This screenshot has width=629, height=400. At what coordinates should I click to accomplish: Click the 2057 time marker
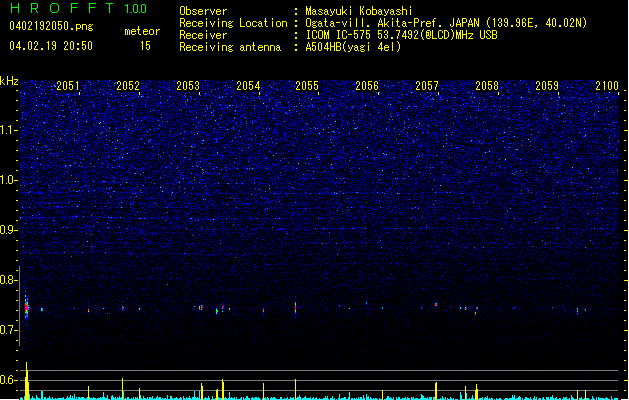click(x=427, y=85)
